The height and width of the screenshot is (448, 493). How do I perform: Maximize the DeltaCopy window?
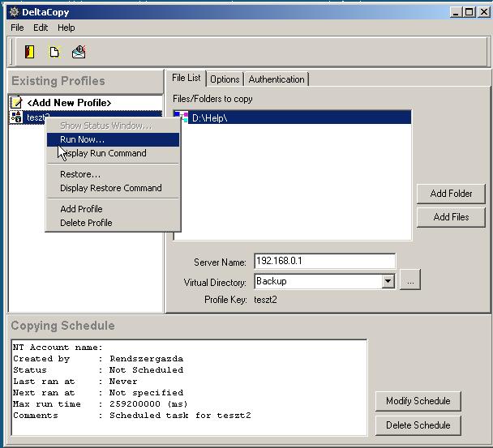tap(469, 12)
